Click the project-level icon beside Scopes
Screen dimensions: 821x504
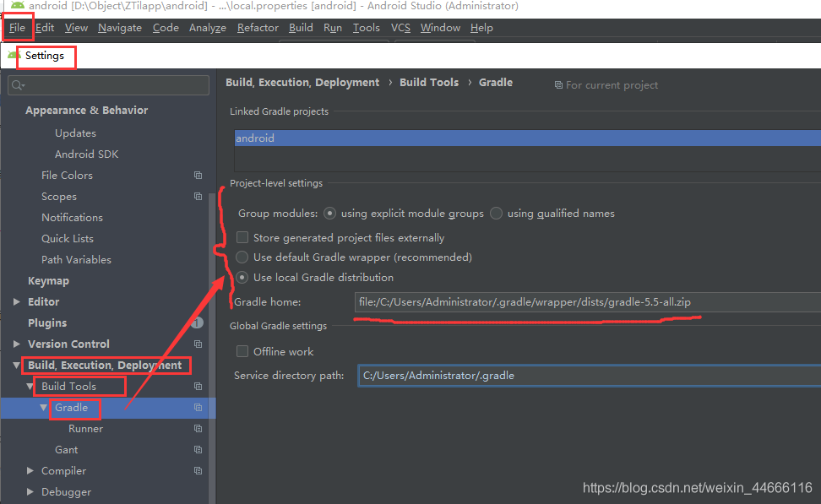click(x=198, y=196)
